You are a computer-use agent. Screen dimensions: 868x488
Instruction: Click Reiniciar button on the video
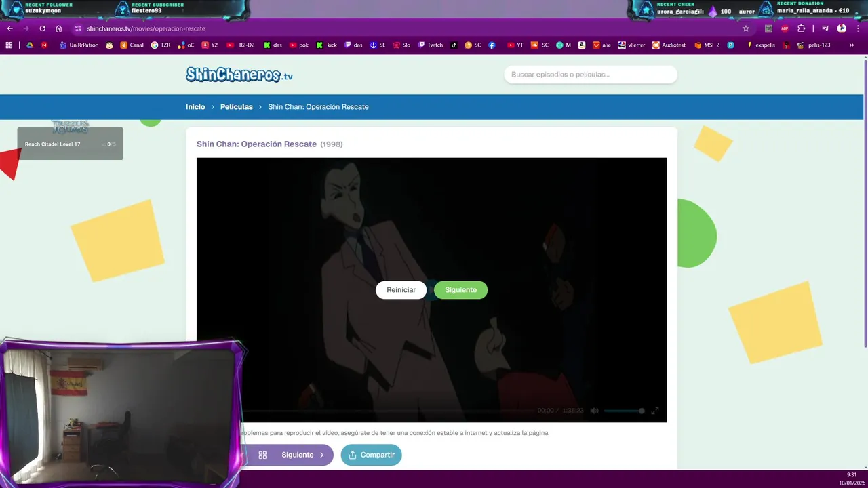401,290
